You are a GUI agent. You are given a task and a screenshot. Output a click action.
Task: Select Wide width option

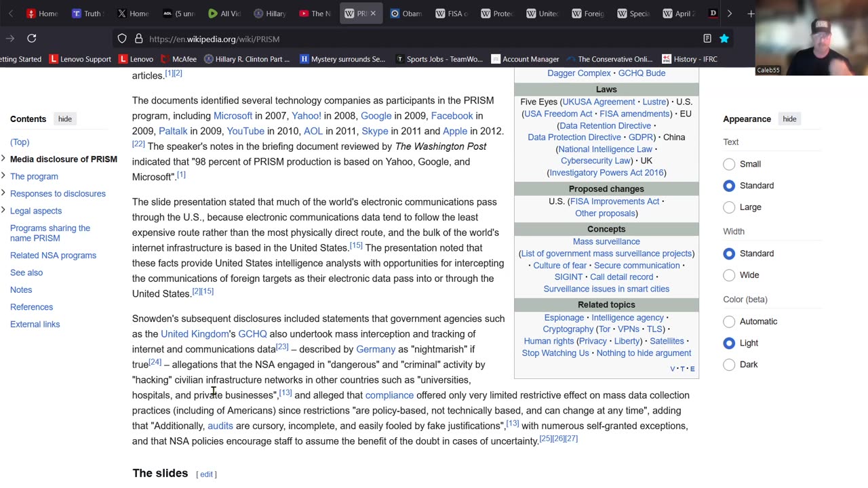click(729, 275)
